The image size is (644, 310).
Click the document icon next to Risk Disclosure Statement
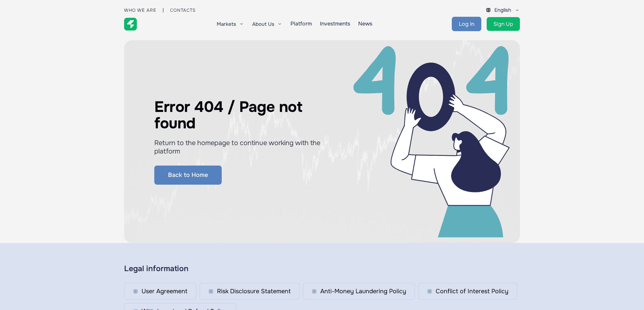click(211, 291)
